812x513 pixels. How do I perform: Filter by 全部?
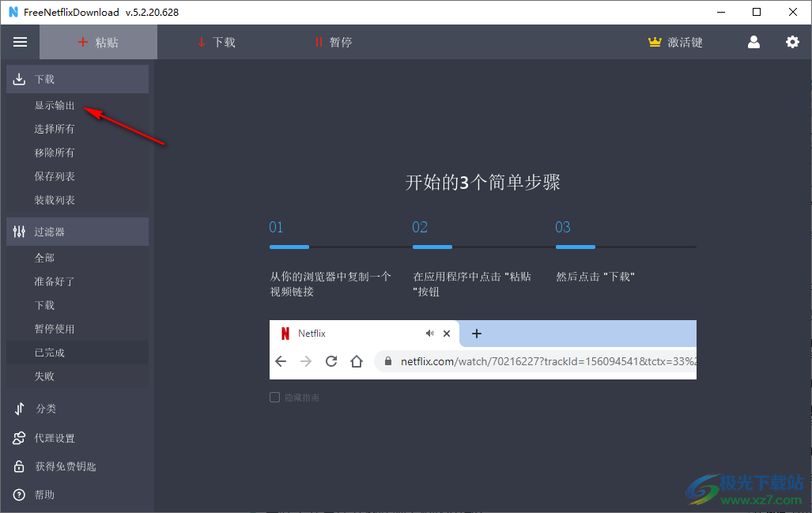coord(44,258)
